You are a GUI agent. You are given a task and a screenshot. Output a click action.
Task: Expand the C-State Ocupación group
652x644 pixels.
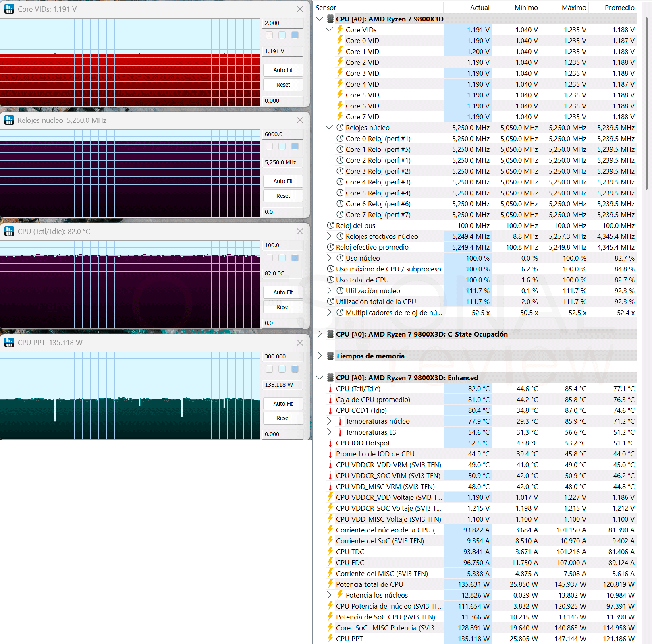pyautogui.click(x=320, y=334)
